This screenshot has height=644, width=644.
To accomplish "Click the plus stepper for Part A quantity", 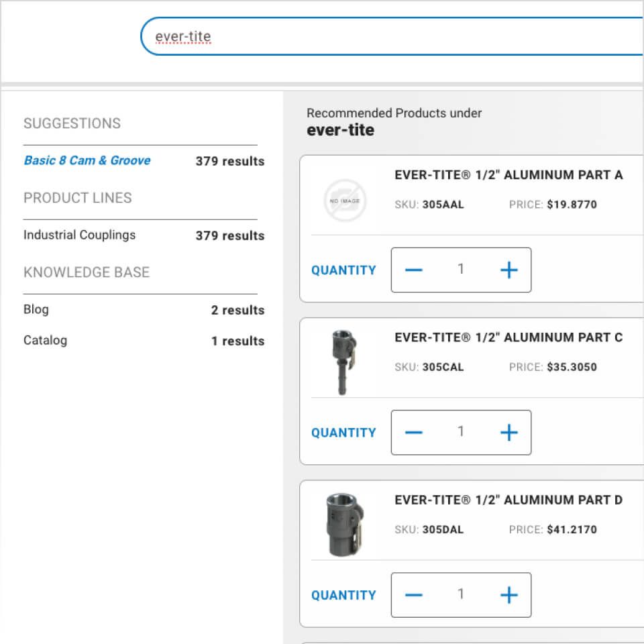I will click(x=508, y=270).
